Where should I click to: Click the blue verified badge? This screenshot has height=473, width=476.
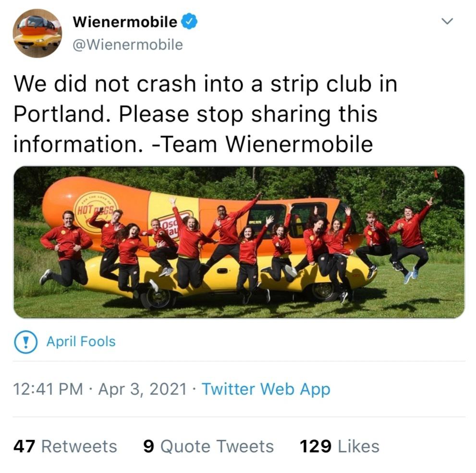tap(189, 22)
